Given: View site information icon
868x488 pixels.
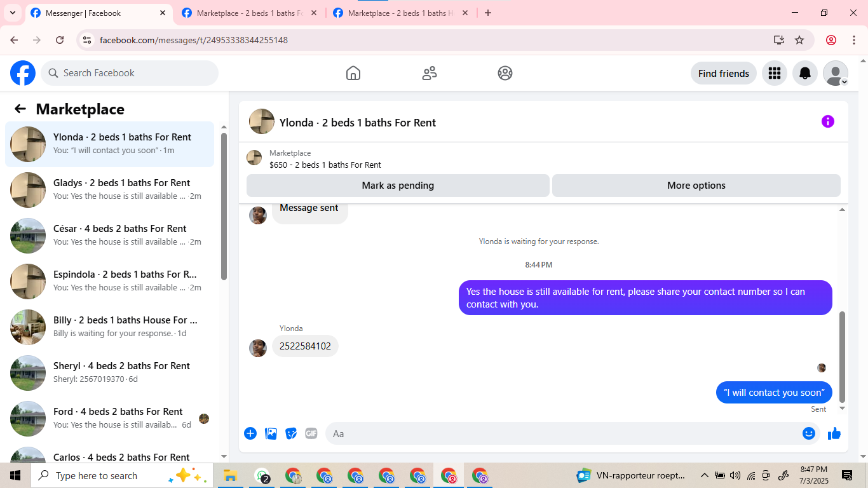Looking at the screenshot, I should [x=88, y=40].
